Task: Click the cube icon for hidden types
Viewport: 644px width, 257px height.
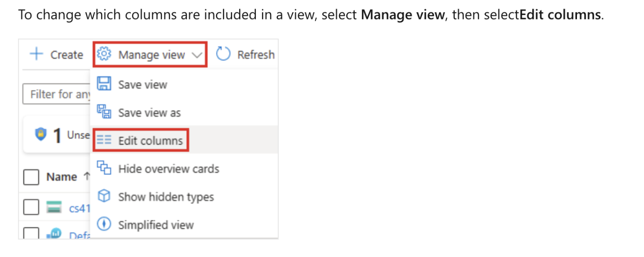Action: click(104, 196)
